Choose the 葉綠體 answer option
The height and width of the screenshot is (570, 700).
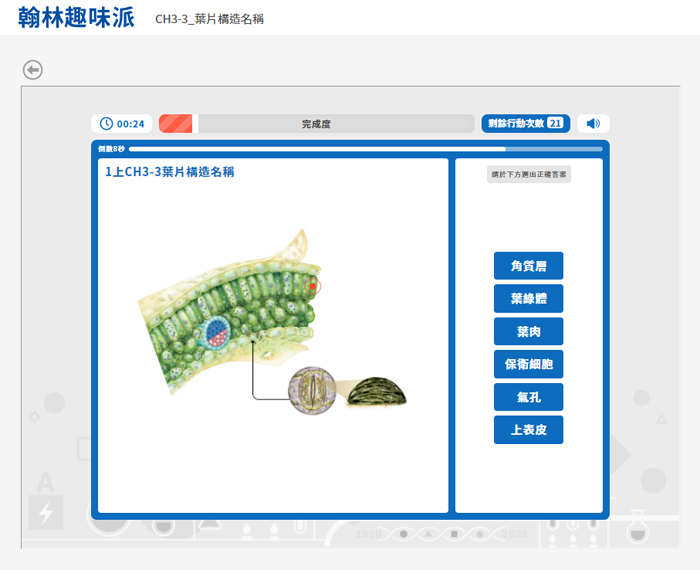click(528, 299)
